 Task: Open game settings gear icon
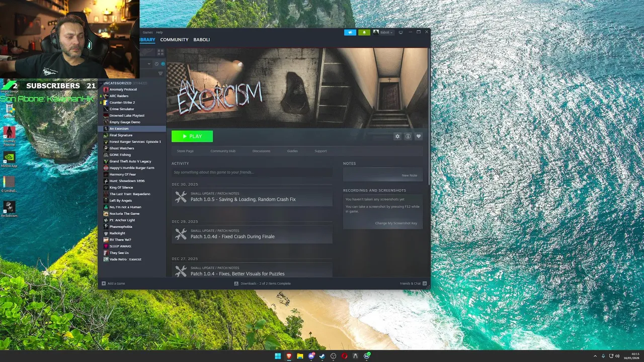pos(397,136)
